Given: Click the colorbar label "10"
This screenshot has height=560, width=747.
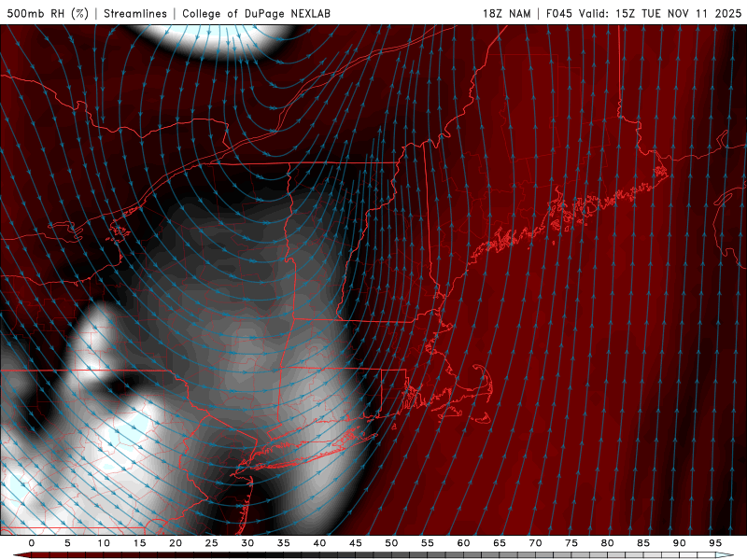Looking at the screenshot, I should (x=104, y=543).
